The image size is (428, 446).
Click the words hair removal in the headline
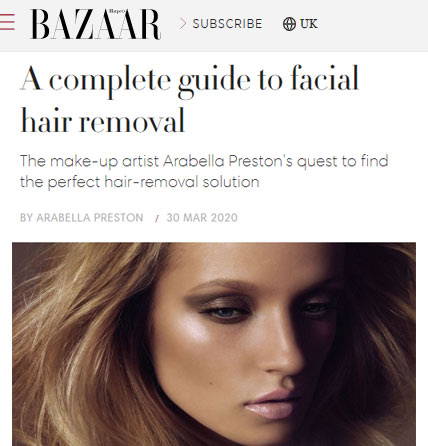pos(103,121)
